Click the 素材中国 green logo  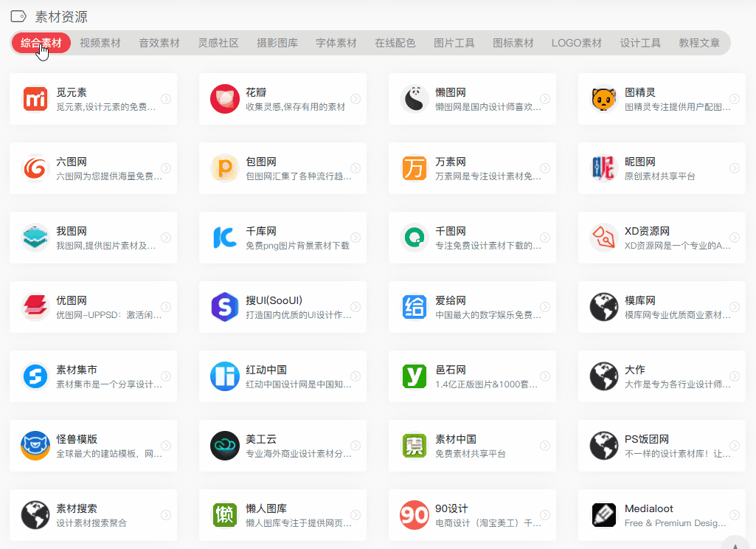coord(415,446)
